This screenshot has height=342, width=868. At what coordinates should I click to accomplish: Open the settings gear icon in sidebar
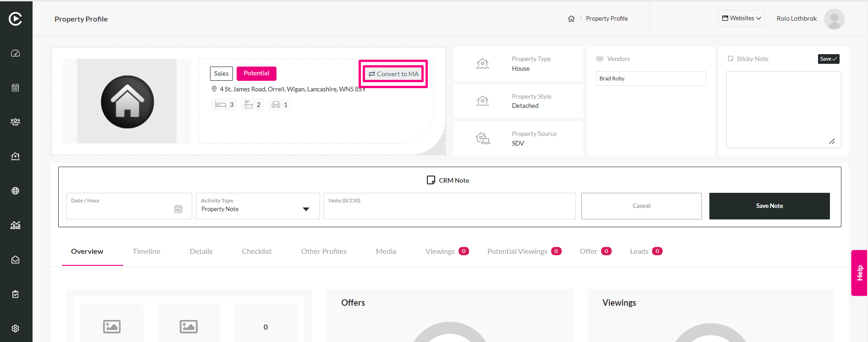[16, 329]
